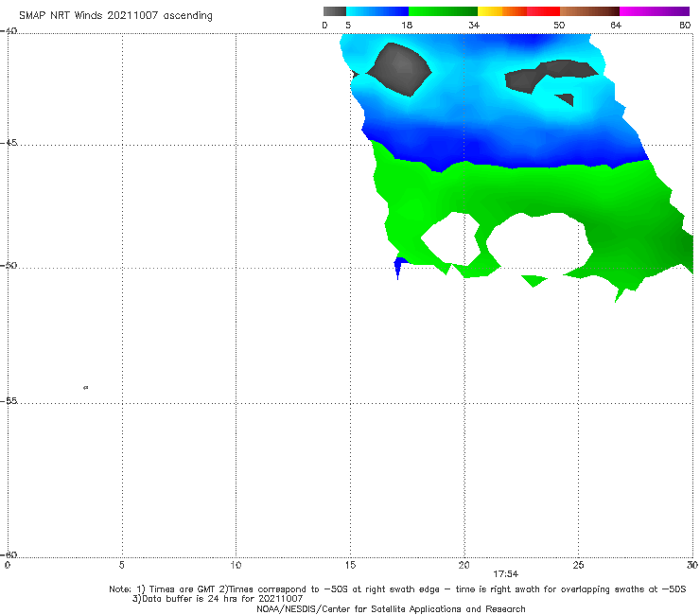Click the longitude axis label 20
700x615 pixels.
click(464, 565)
